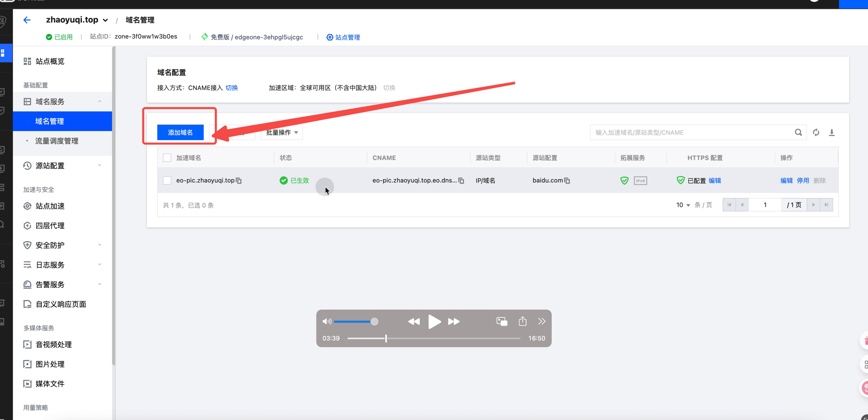Expand the 安全防护 sidebar group
Image resolution: width=868 pixels, height=420 pixels.
pyautogui.click(x=99, y=245)
